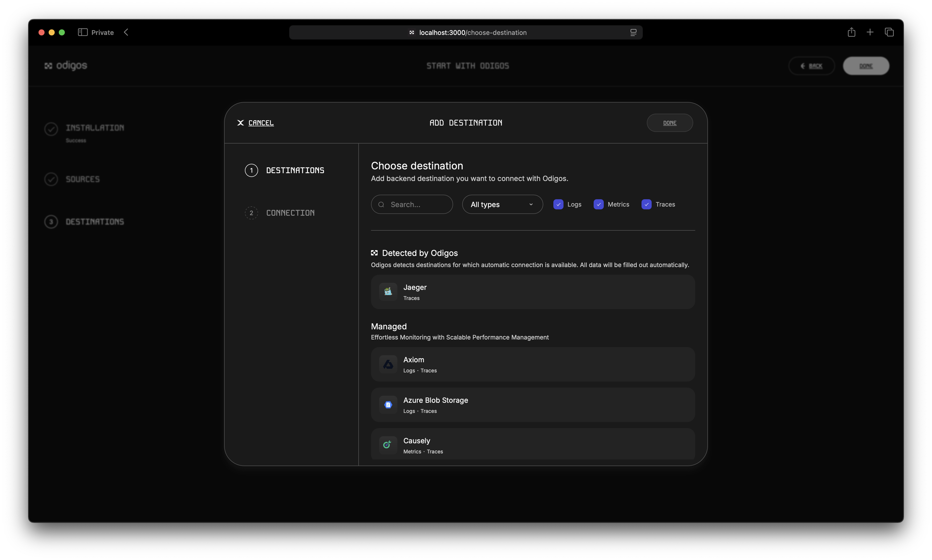This screenshot has height=560, width=932.
Task: Click the Azure Blob Storage icon
Action: [388, 405]
